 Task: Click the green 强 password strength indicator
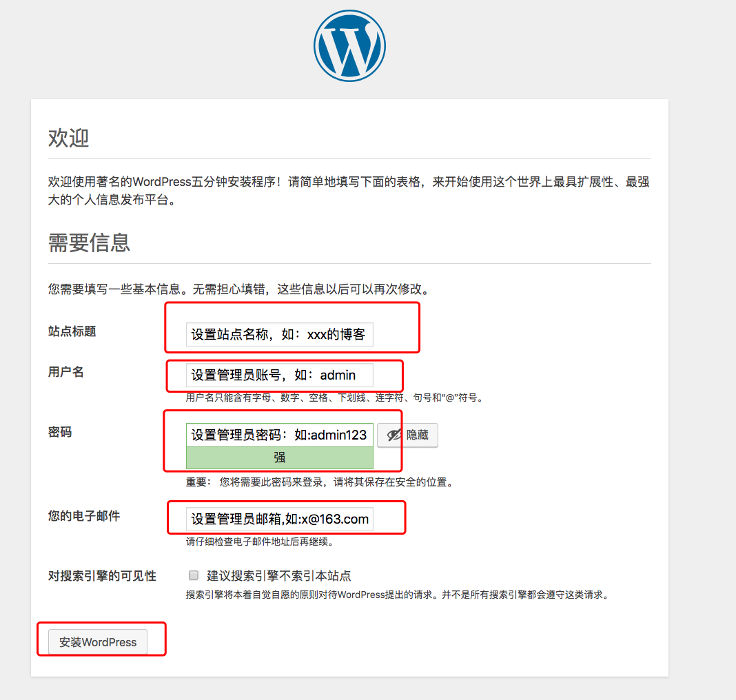tap(279, 457)
